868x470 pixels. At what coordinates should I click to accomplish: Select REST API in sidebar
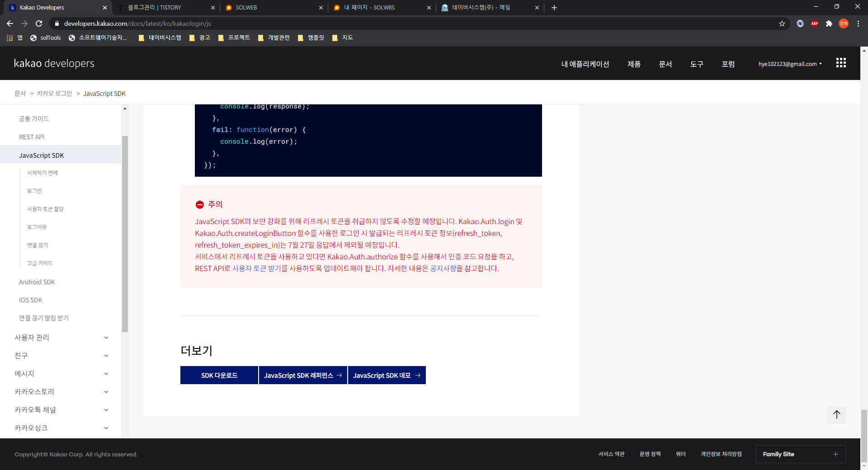tap(32, 137)
